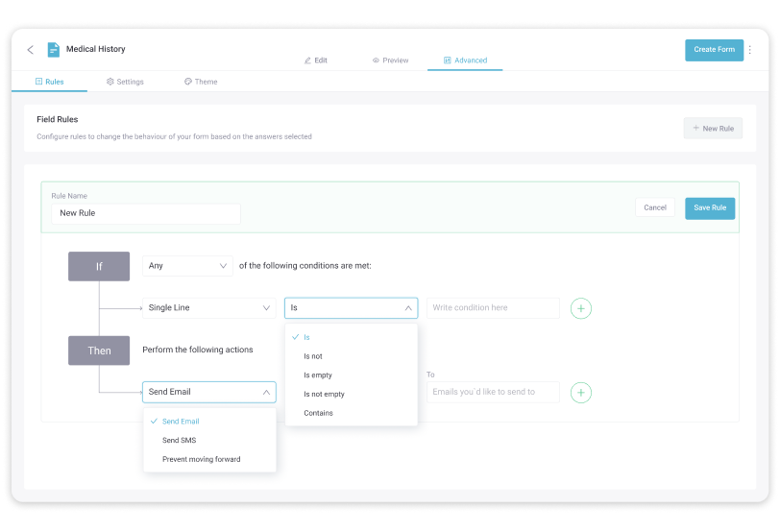
Task: Expand the Any conditions dropdown
Action: [187, 266]
